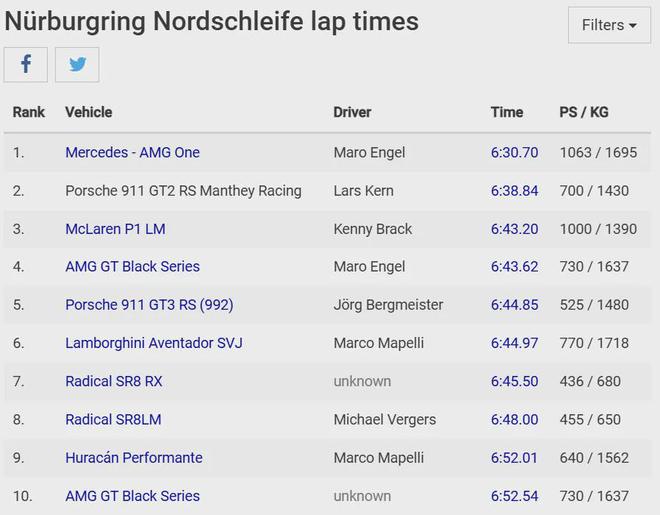This screenshot has height=515, width=660.
Task: Open lap time 6:44.85
Action: (514, 305)
